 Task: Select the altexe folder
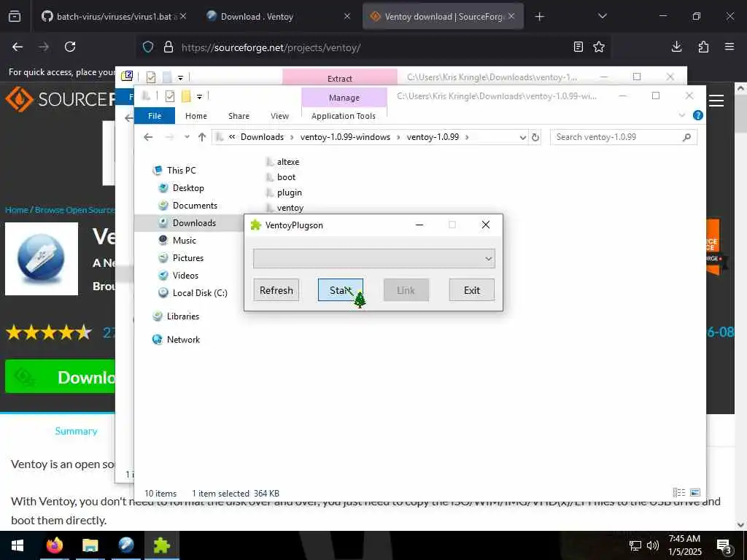[x=287, y=162]
